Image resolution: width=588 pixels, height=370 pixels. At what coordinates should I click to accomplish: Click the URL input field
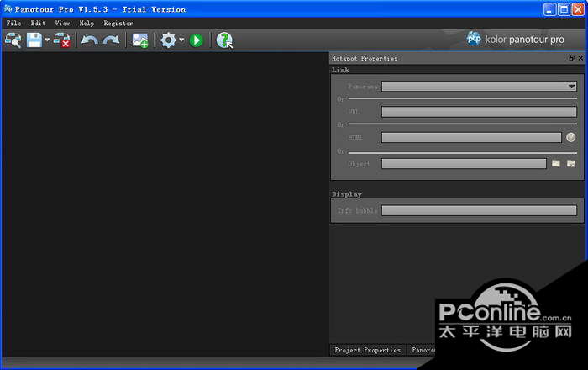click(x=479, y=112)
